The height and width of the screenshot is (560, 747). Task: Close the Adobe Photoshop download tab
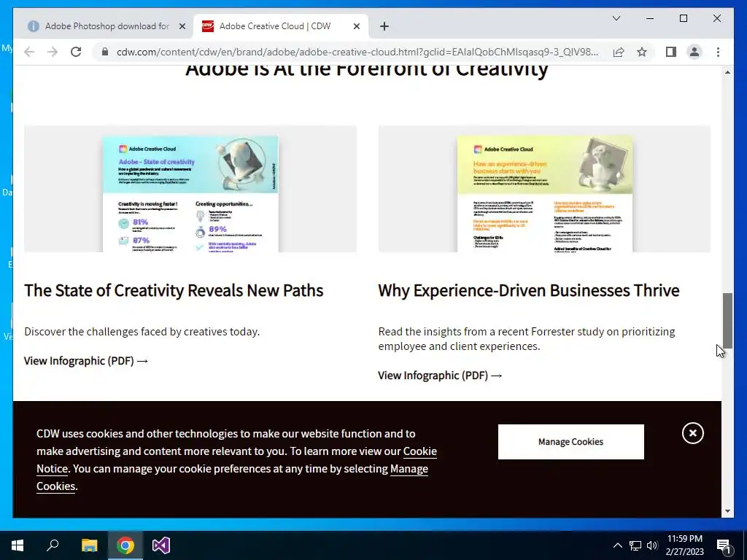click(x=182, y=26)
